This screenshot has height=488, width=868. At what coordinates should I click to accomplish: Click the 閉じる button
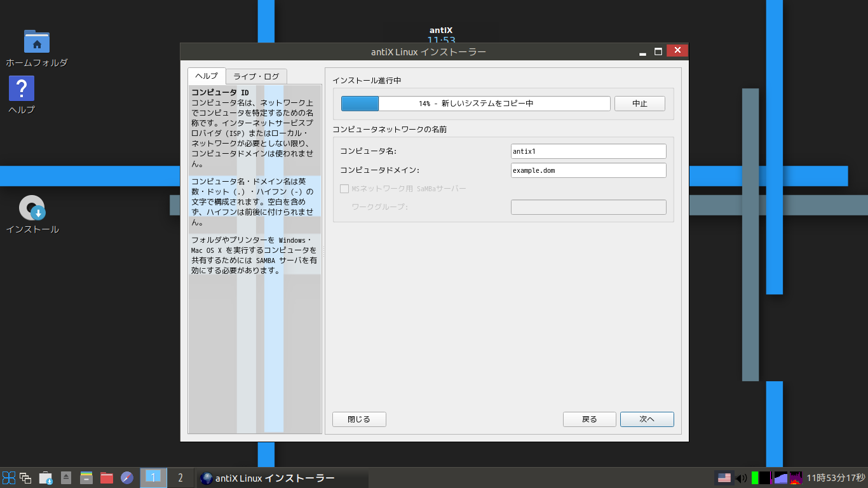359,419
